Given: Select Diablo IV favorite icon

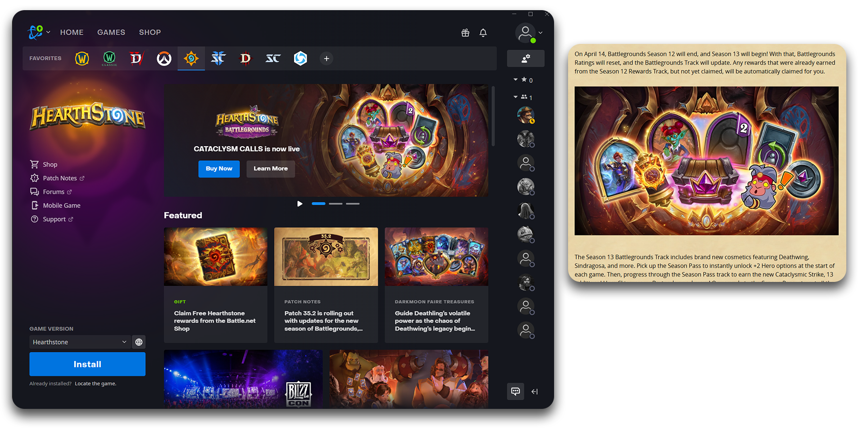Looking at the screenshot, I should pyautogui.click(x=136, y=58).
